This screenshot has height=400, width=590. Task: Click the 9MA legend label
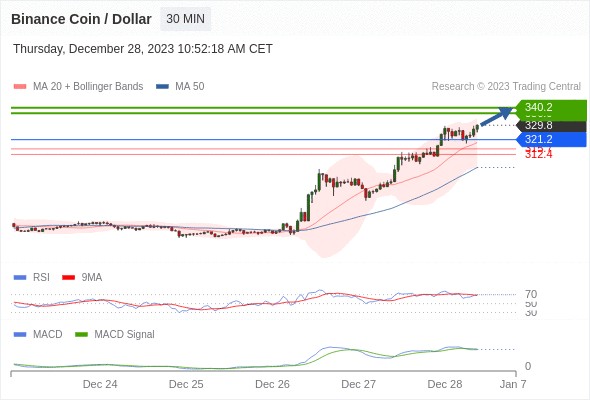(x=92, y=278)
